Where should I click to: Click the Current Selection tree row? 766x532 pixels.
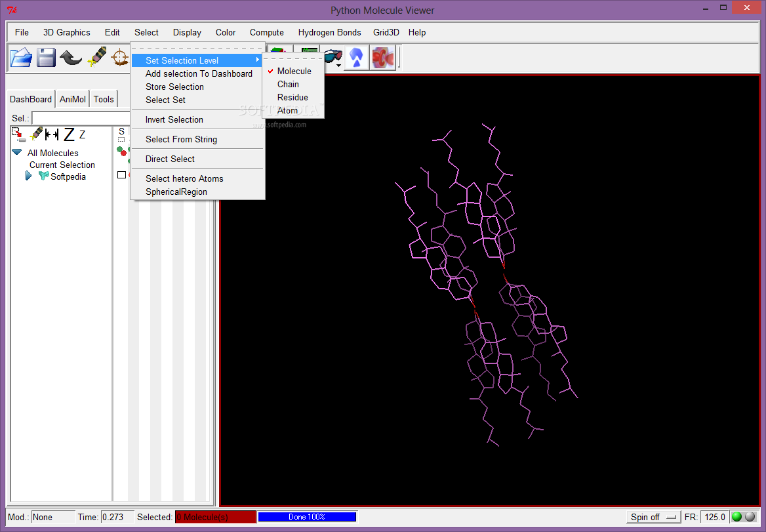[x=62, y=165]
